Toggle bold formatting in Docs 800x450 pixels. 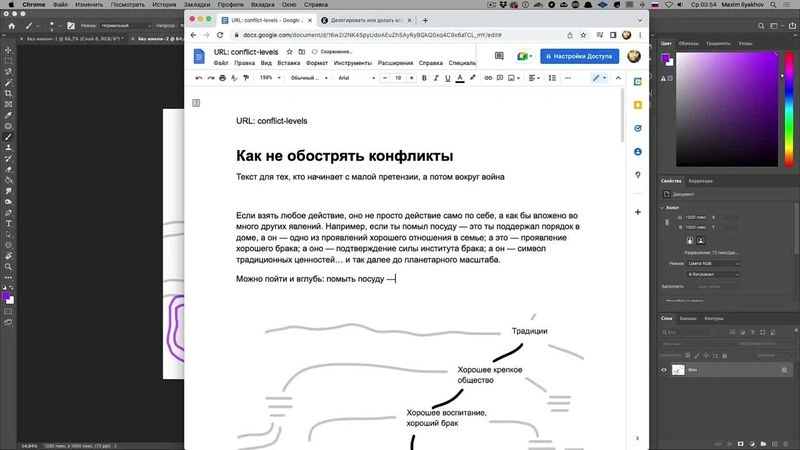pos(424,78)
